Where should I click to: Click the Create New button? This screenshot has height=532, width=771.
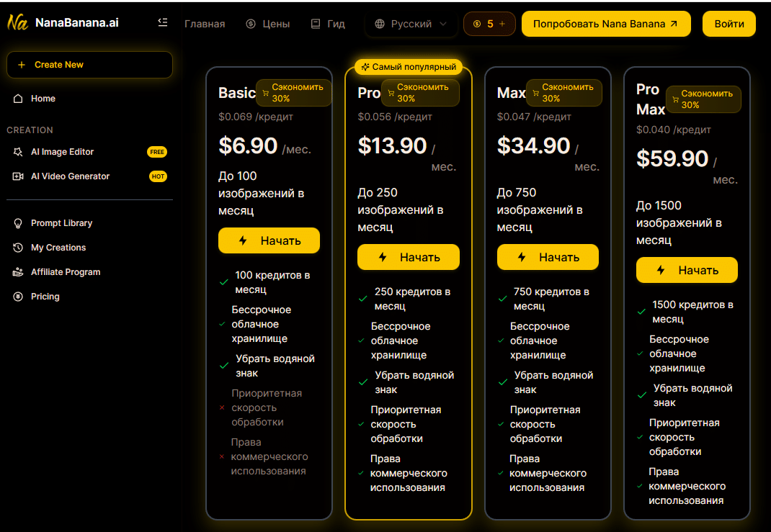[89, 65]
